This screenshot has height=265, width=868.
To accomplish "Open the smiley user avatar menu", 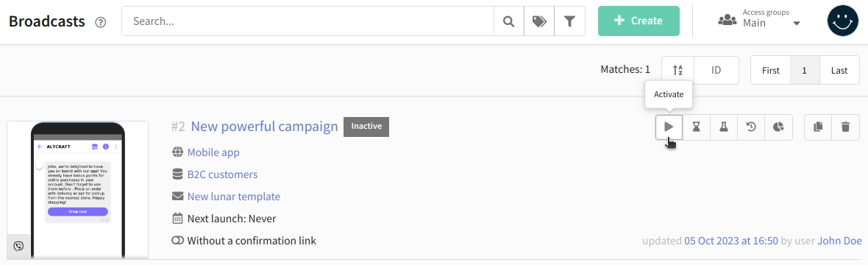I will coord(842,21).
